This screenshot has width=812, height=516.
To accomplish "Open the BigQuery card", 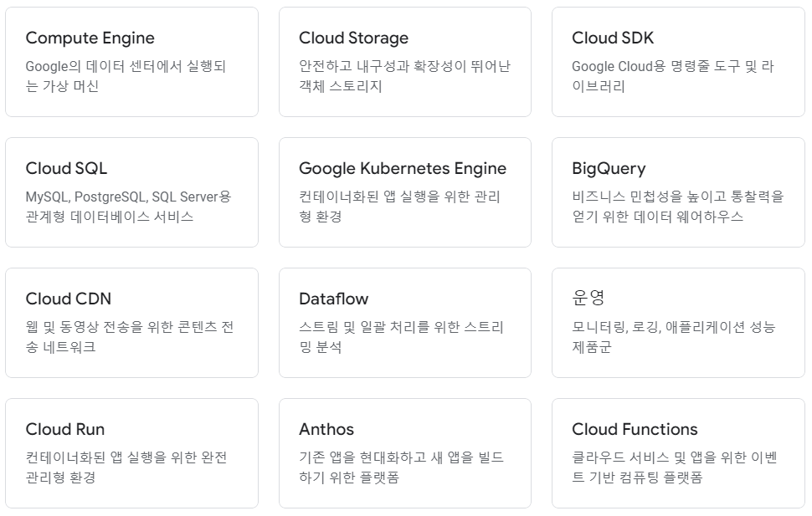I will (x=678, y=192).
